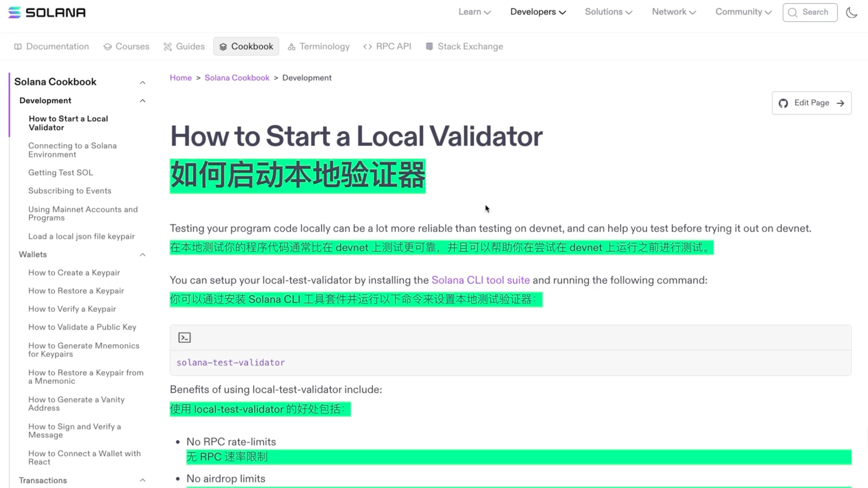Toggle dark mode with moon icon
Viewport: 868px width, 488px height.
tap(853, 12)
